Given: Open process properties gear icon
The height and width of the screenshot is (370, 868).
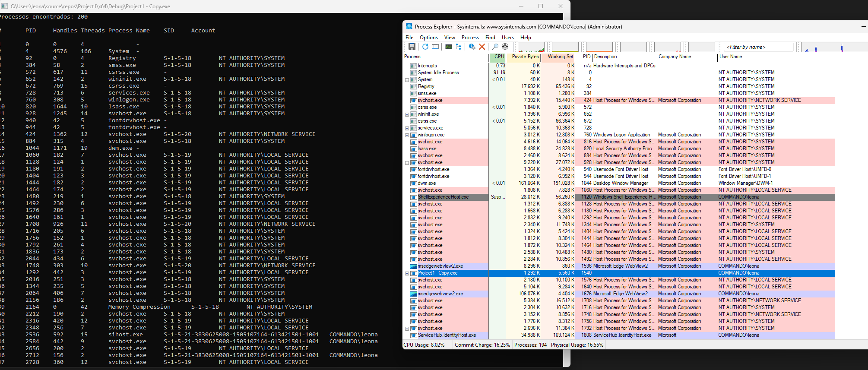Looking at the screenshot, I should pos(472,47).
